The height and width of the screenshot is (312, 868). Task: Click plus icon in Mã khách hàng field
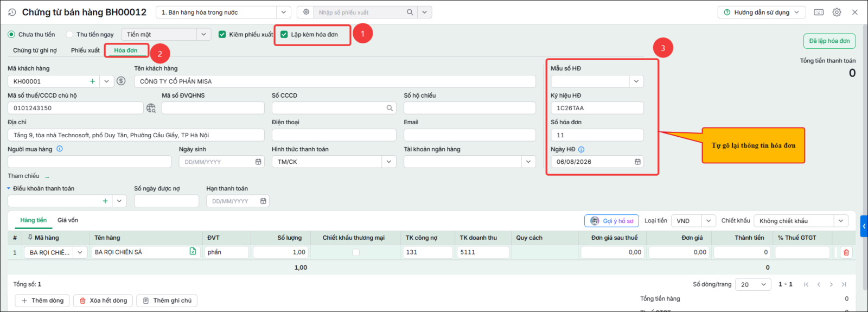(93, 81)
